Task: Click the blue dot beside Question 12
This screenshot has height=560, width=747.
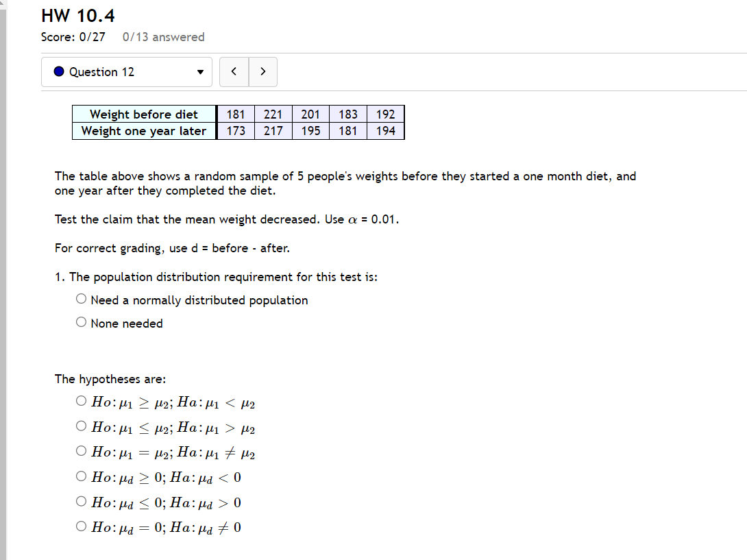Action: click(x=59, y=71)
